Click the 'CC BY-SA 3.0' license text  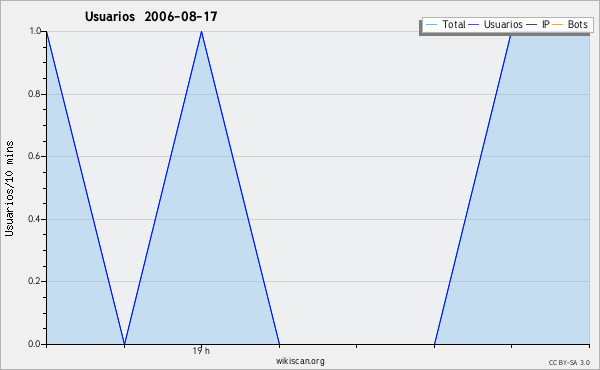(x=569, y=363)
